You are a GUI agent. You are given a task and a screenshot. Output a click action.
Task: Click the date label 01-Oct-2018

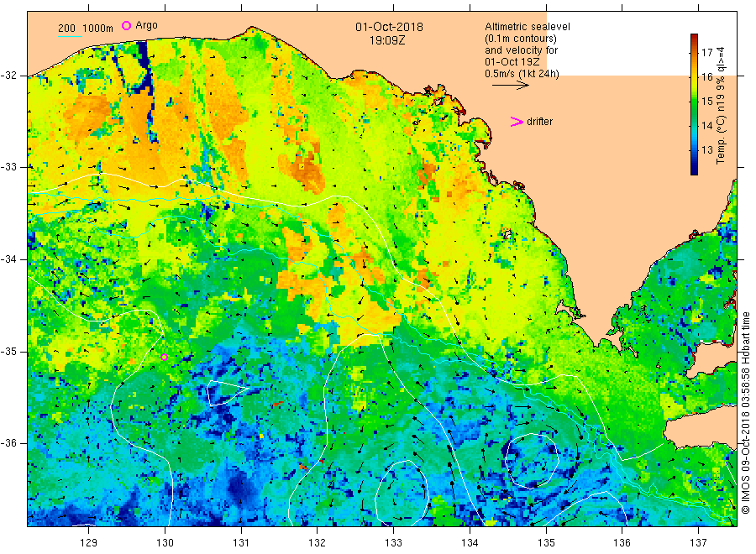(x=389, y=27)
